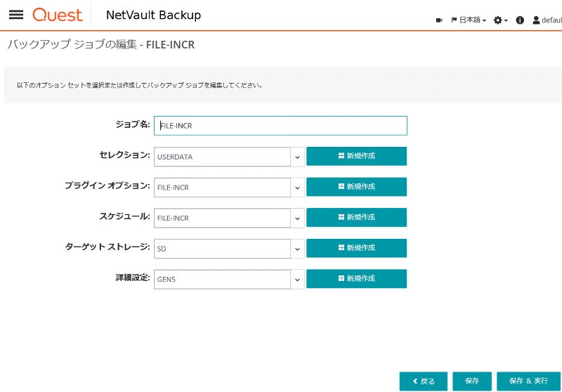Open the default user account menu
Image resolution: width=562 pixels, height=392 pixels.
547,20
